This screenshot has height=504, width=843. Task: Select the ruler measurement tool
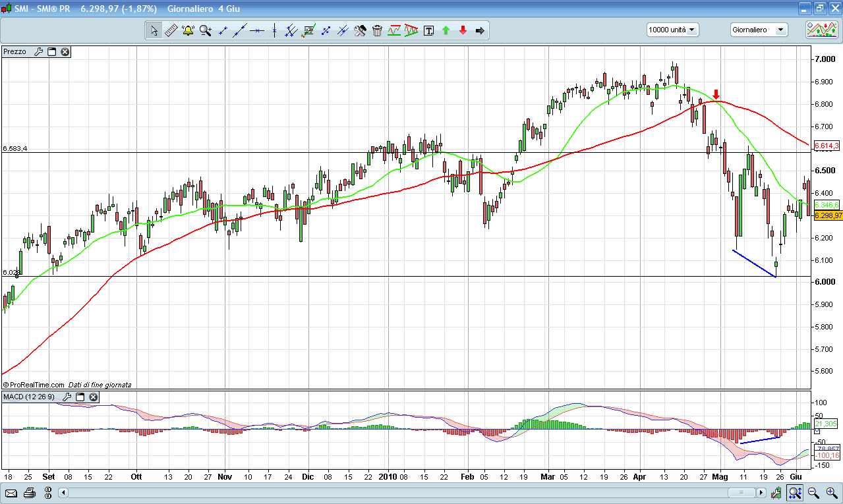(x=171, y=30)
